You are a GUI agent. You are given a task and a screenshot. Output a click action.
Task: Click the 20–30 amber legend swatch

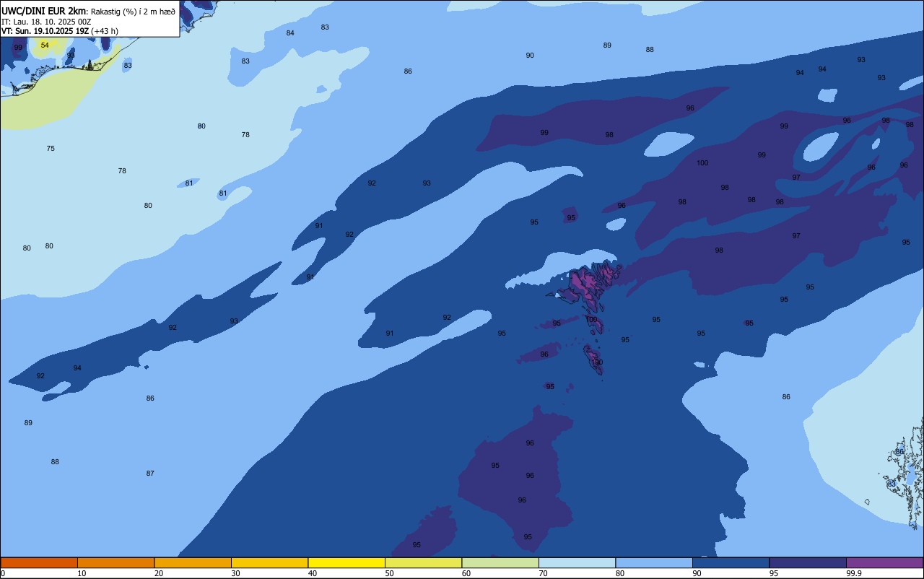tap(193, 562)
